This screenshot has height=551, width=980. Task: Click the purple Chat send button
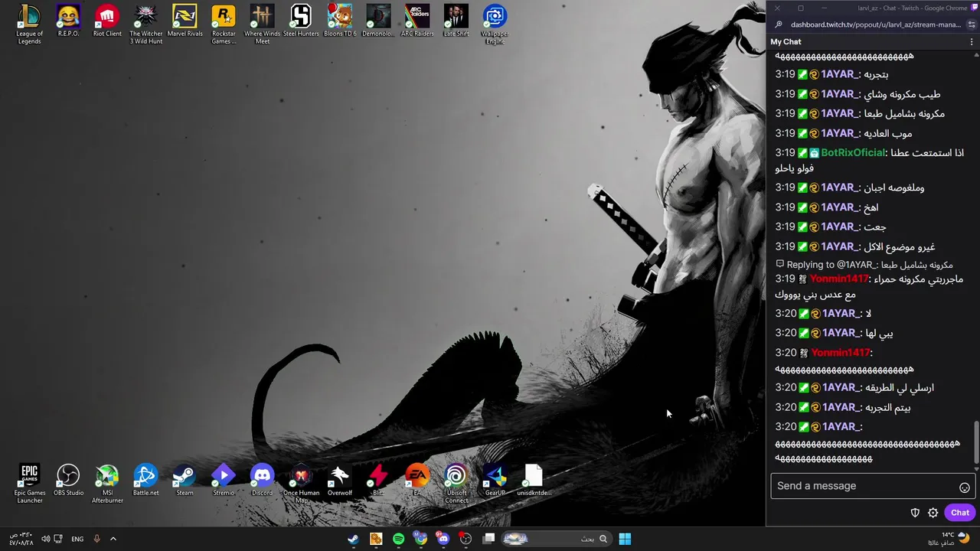[960, 513]
